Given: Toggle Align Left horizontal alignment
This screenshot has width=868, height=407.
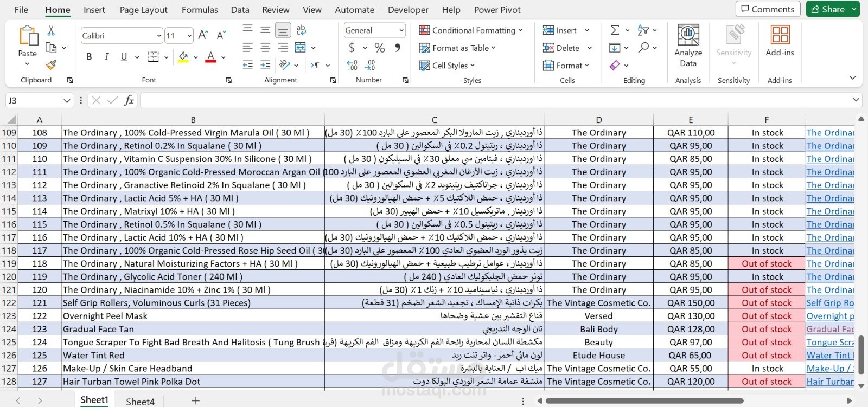Looking at the screenshot, I should pyautogui.click(x=248, y=48).
